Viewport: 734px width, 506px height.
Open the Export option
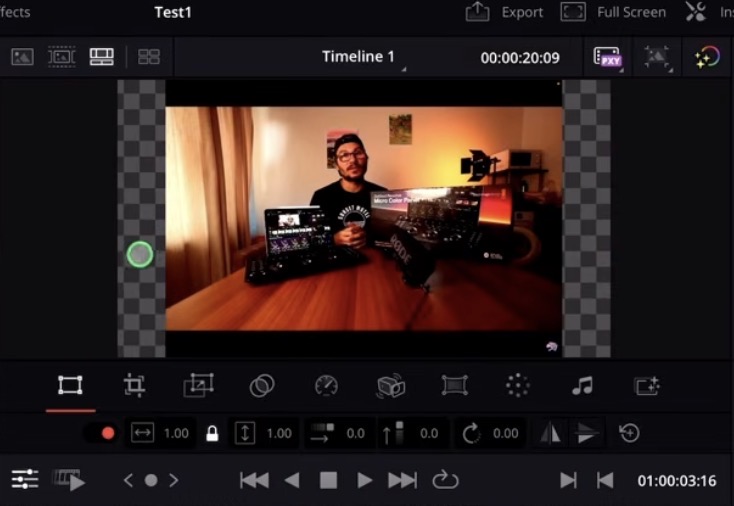click(x=504, y=12)
